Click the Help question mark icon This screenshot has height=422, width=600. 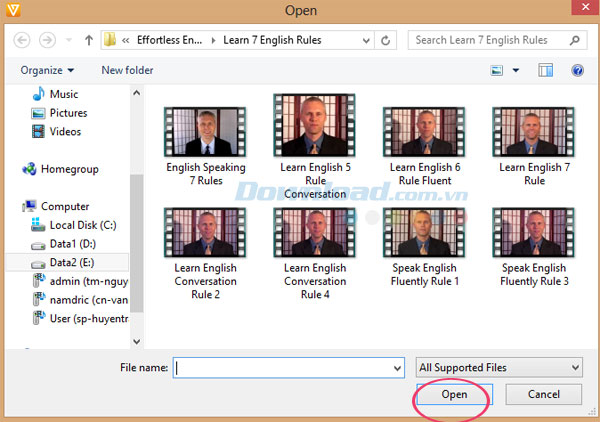577,70
